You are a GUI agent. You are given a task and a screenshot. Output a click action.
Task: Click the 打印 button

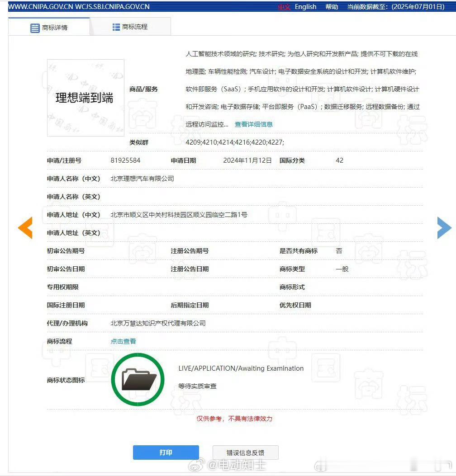pos(166,452)
